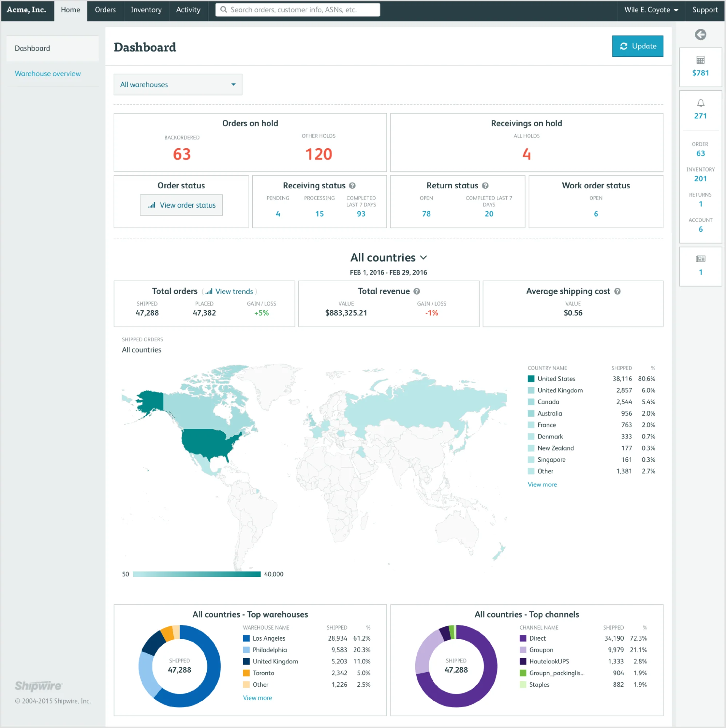
Task: Click the help icon next to Receiving status
Action: (x=353, y=185)
